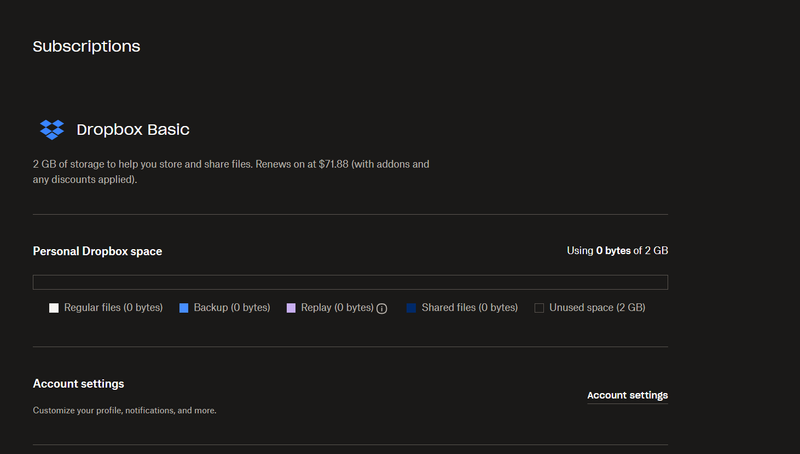Select the Dropbox Basic plan title
The width and height of the screenshot is (800, 454).
click(x=133, y=130)
